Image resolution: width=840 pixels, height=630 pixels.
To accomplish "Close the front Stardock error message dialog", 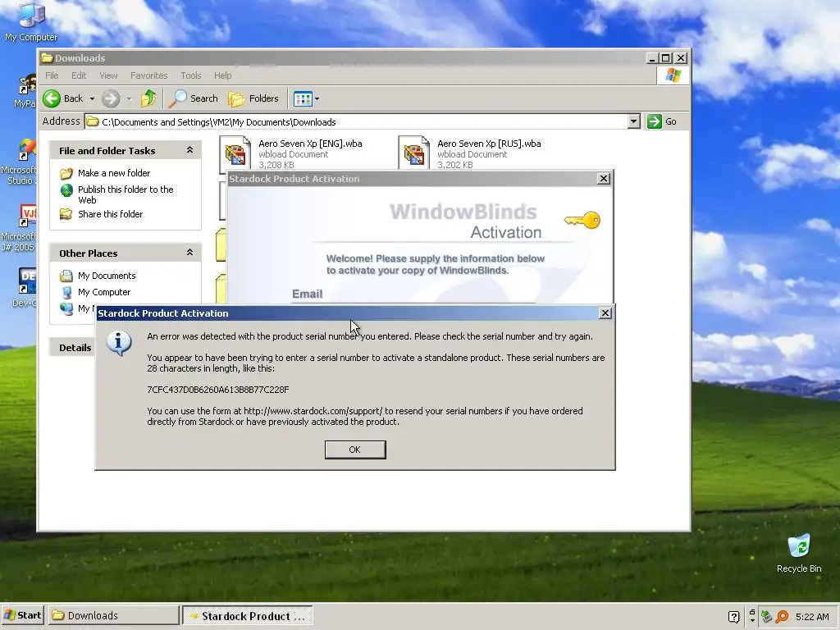I will point(605,313).
